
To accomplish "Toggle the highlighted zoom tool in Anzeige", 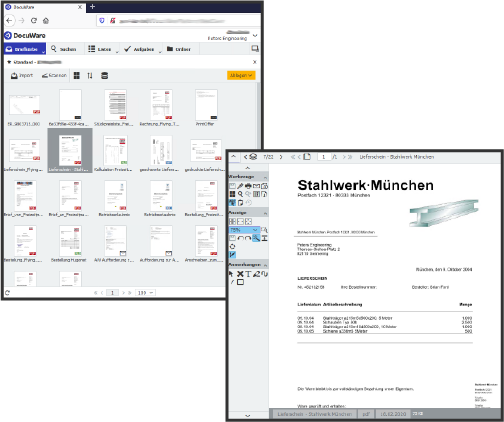I will 256,238.
